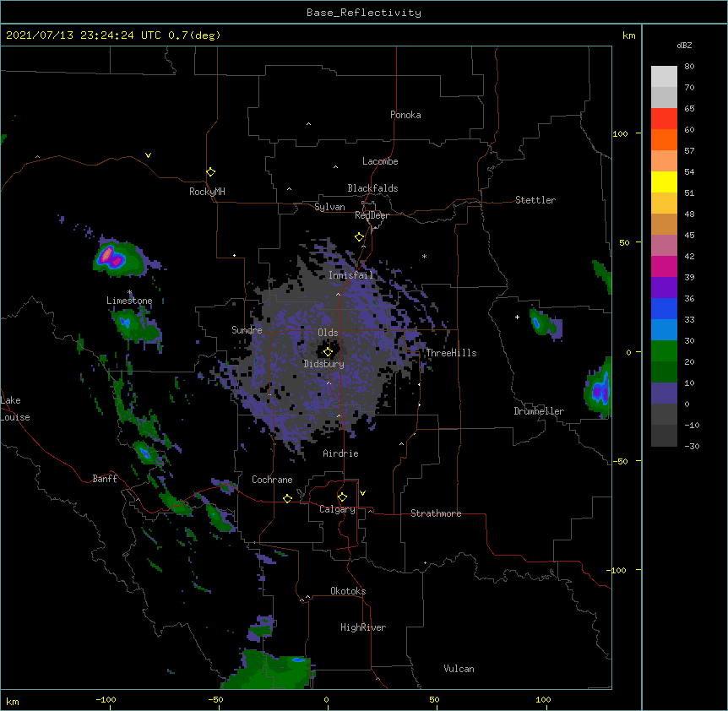This screenshot has width=728, height=711.
Task: Click the 100 tick on right axis
Action: click(x=620, y=133)
